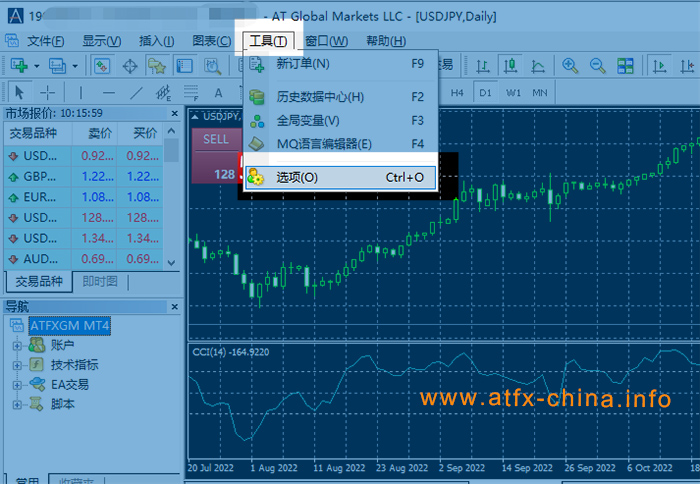Click the MetaTrader icon beside 文件(F)
700x484 pixels.
coord(12,41)
